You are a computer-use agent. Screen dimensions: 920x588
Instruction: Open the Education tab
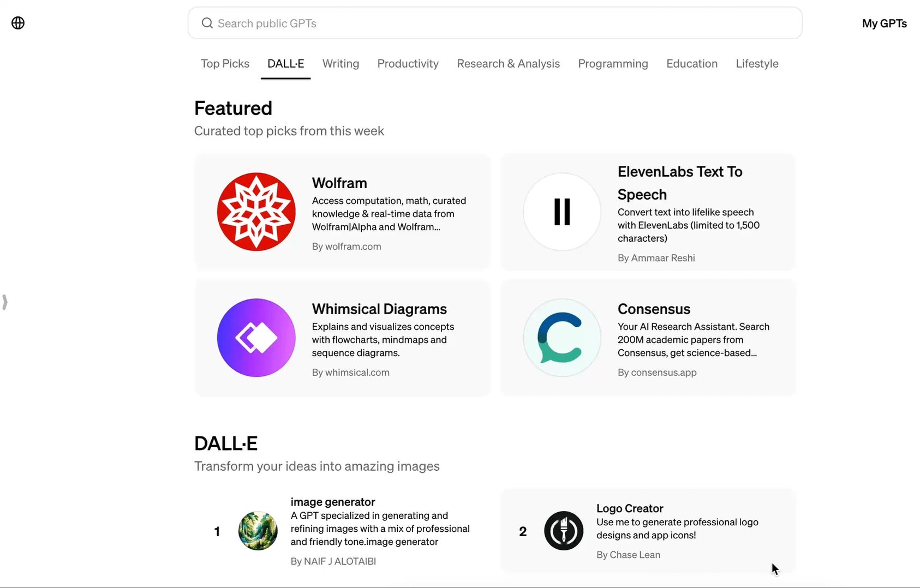[691, 64]
